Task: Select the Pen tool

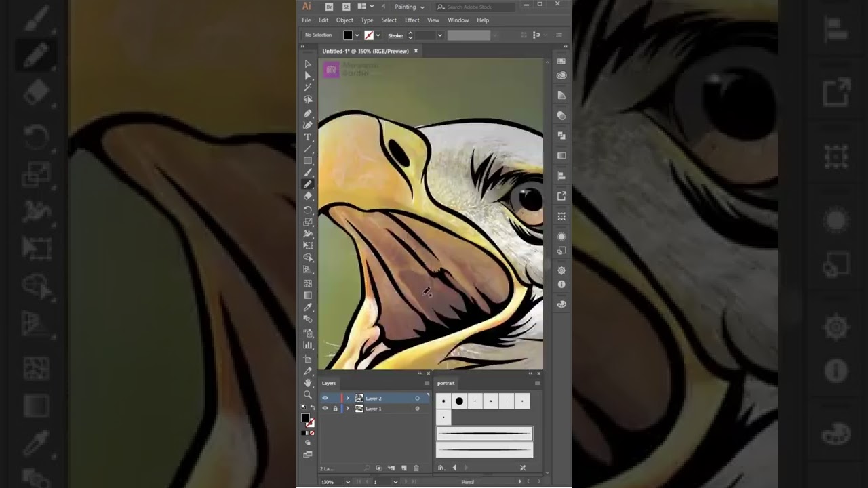Action: tap(308, 113)
